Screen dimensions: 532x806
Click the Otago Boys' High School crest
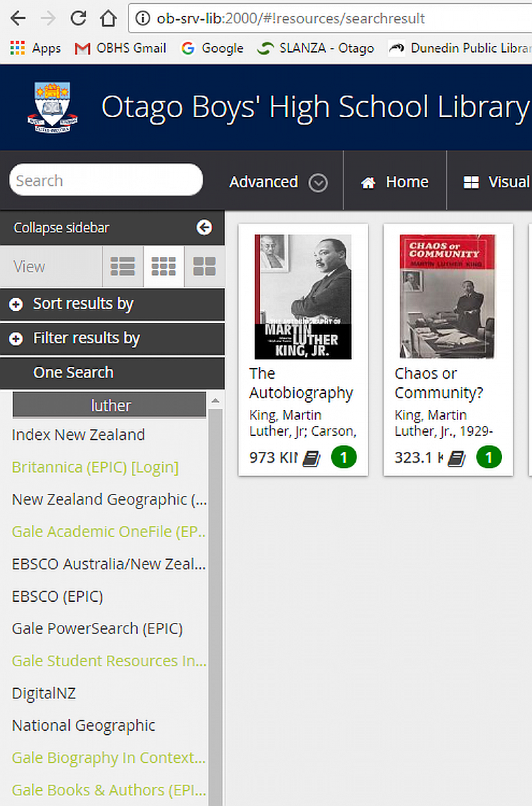tap(52, 107)
